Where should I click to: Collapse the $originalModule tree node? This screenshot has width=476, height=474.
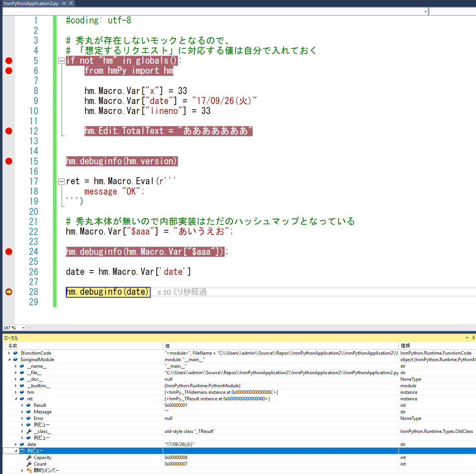(x=9, y=360)
